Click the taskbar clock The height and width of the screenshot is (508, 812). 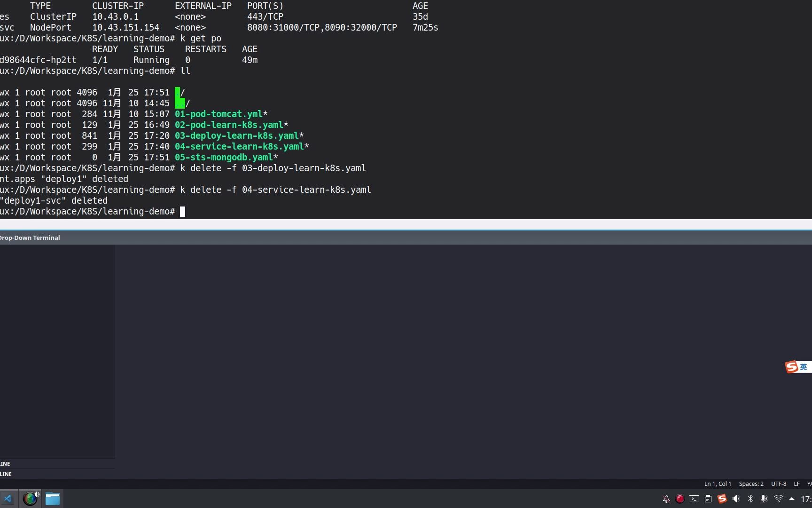806,499
